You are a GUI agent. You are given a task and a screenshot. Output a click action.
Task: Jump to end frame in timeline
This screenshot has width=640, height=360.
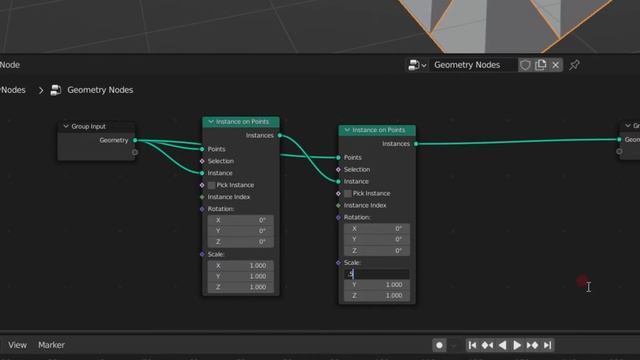(548, 345)
